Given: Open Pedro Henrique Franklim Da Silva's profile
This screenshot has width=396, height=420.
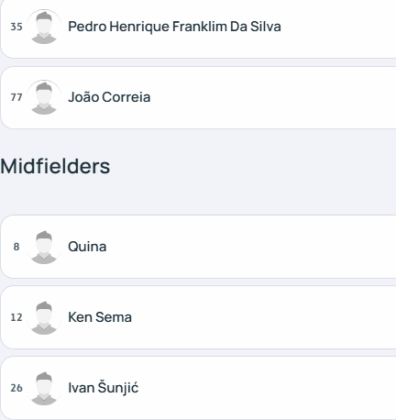Looking at the screenshot, I should [x=174, y=27].
